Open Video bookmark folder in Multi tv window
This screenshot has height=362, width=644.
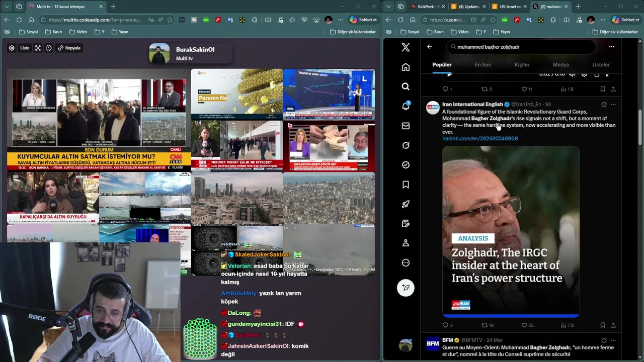tap(78, 32)
